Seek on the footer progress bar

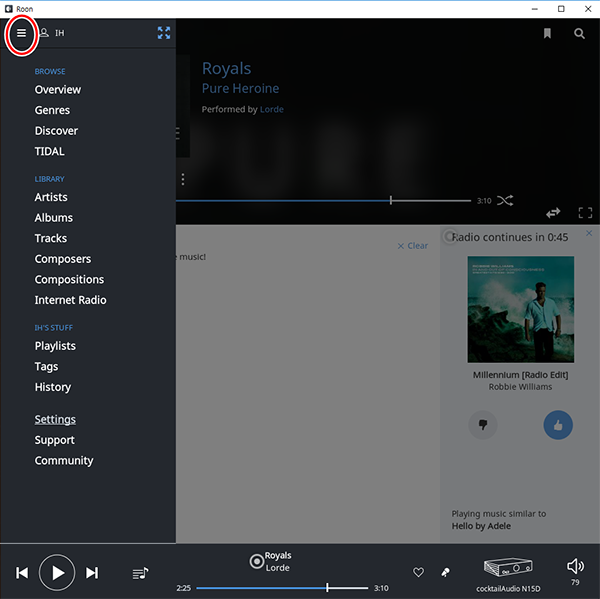coord(282,588)
